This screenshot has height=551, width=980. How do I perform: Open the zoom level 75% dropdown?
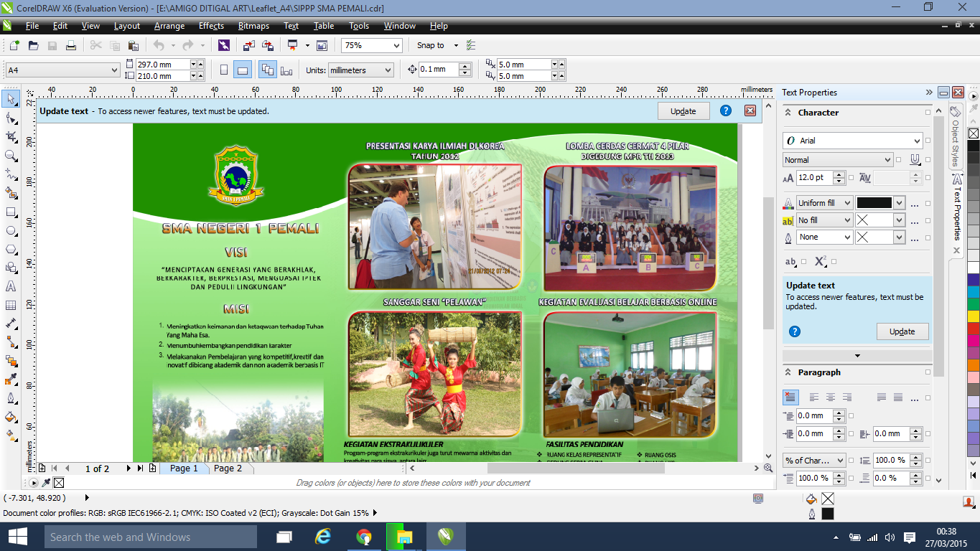395,45
